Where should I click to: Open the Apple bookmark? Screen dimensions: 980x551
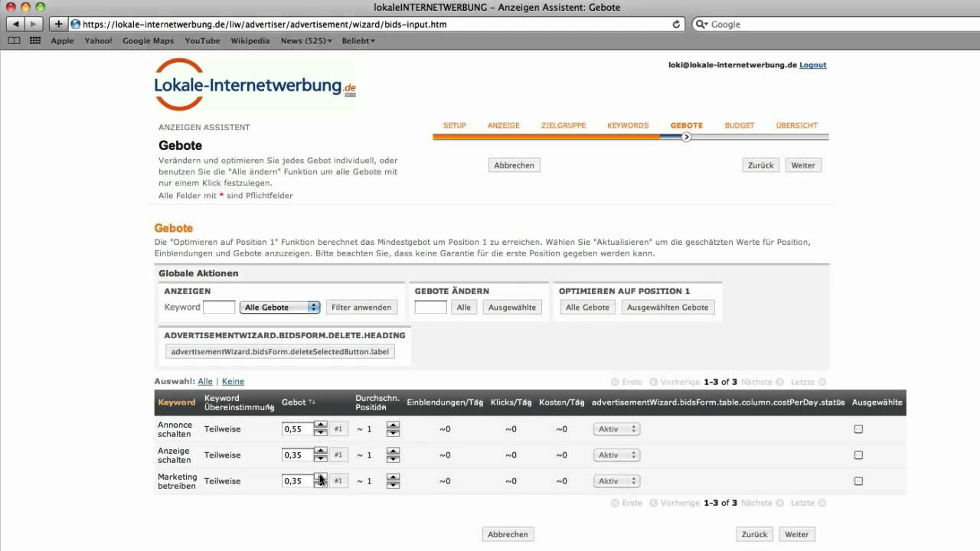tap(62, 41)
